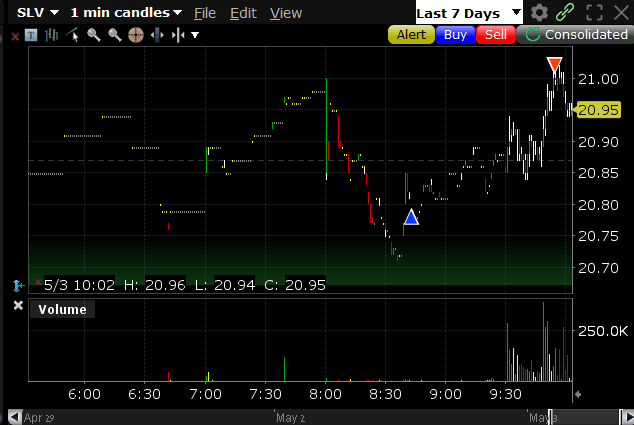Screen dimensions: 634x425
Task: Click the second magnifier zoom icon
Action: point(115,35)
